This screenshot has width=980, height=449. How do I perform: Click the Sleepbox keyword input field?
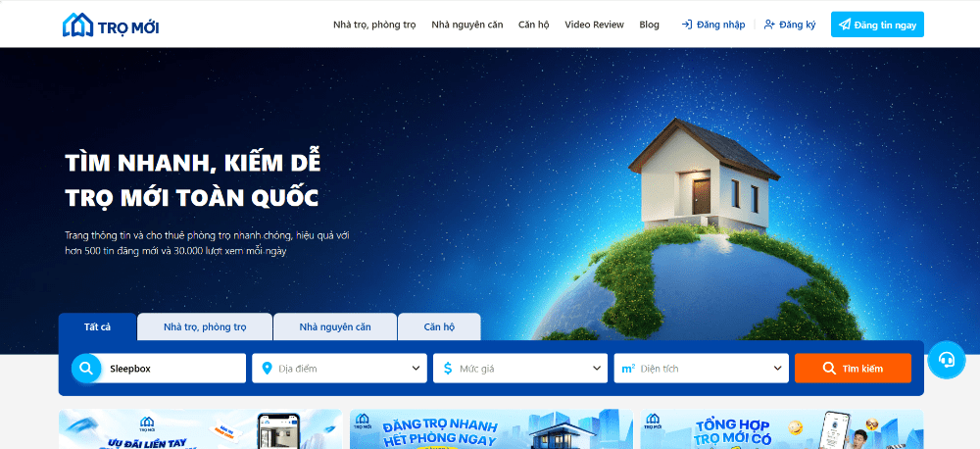point(159,369)
